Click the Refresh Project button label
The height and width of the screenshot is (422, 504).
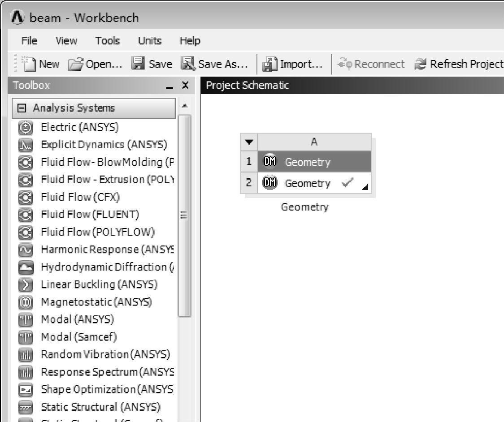(467, 64)
